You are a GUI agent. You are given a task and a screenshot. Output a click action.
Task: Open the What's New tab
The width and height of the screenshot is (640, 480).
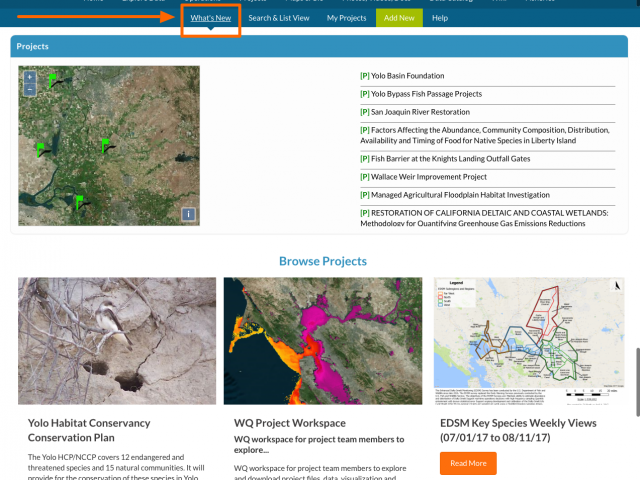(x=211, y=18)
